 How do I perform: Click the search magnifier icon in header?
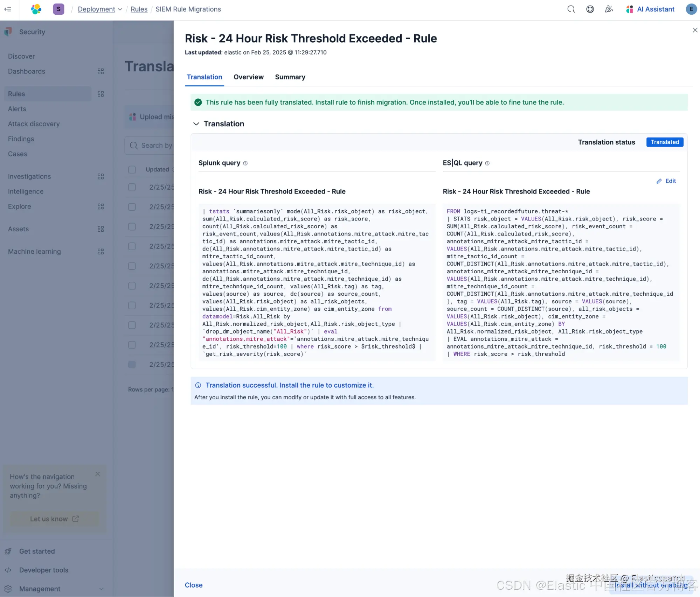click(571, 9)
